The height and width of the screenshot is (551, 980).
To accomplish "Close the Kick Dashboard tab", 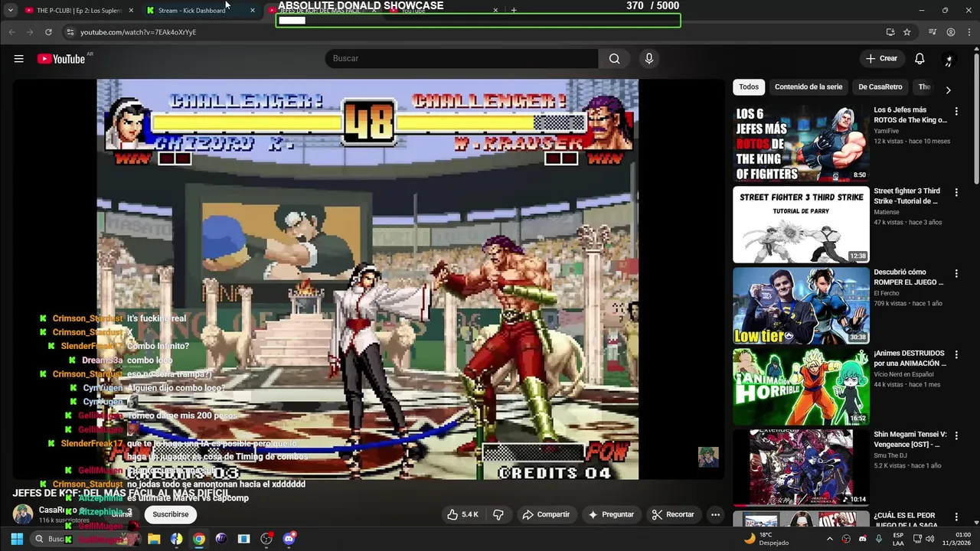I will click(x=253, y=11).
